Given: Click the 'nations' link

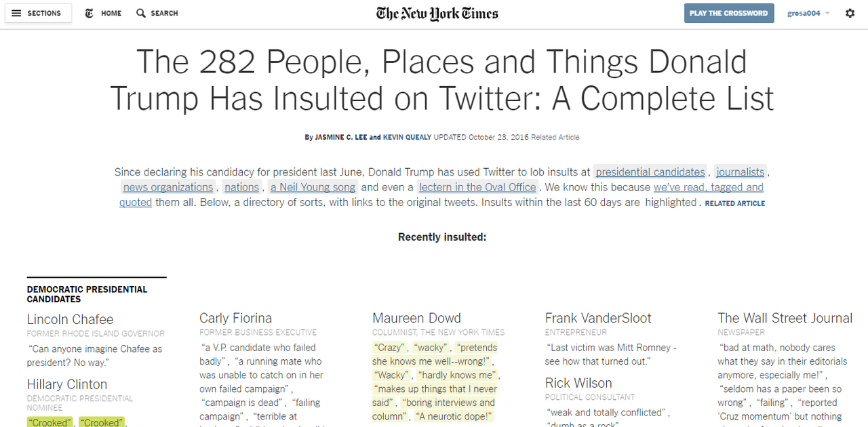Looking at the screenshot, I should click(242, 187).
